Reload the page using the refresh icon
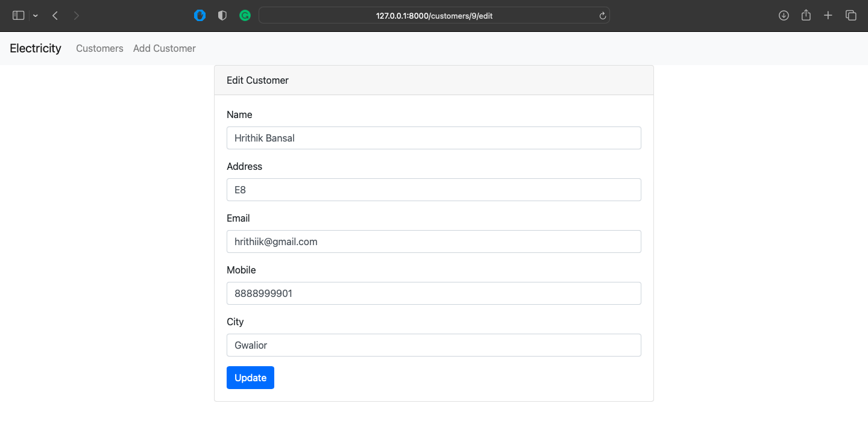868x424 pixels. pyautogui.click(x=602, y=16)
